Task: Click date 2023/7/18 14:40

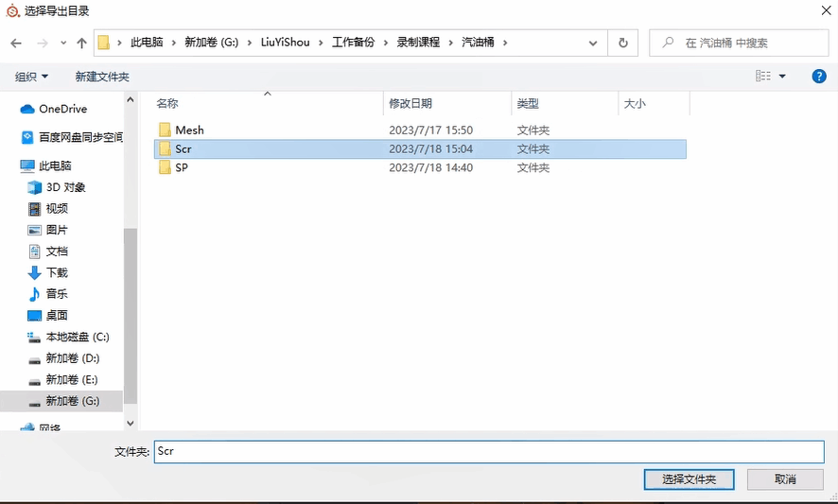Action: [430, 167]
